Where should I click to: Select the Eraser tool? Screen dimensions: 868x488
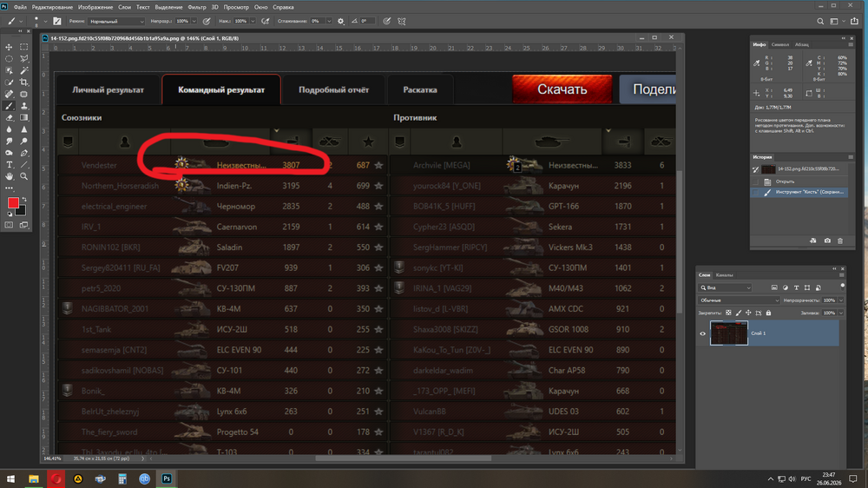point(9,117)
